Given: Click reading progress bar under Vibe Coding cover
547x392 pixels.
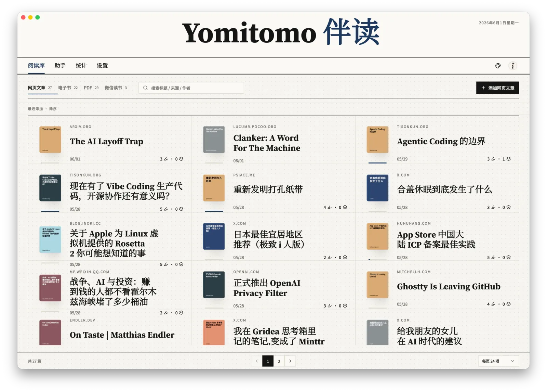Looking at the screenshot, I should pos(50,211).
